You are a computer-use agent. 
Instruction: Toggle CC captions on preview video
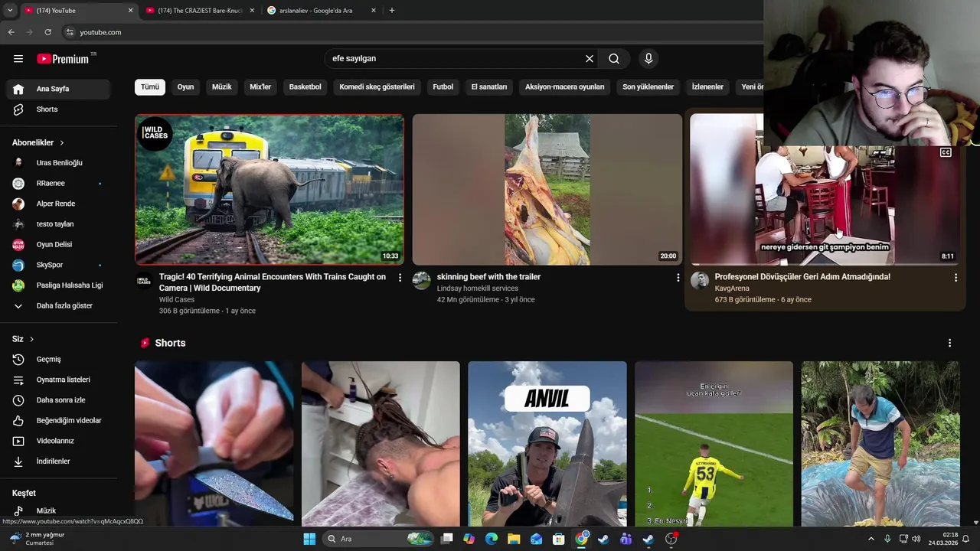(x=946, y=152)
